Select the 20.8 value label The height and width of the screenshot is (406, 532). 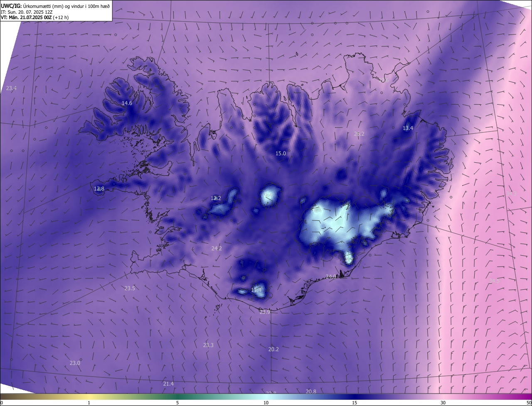coord(311,391)
